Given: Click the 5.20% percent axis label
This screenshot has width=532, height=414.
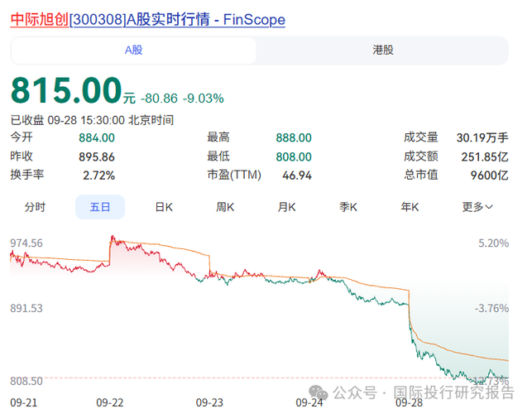Looking at the screenshot, I should 493,243.
